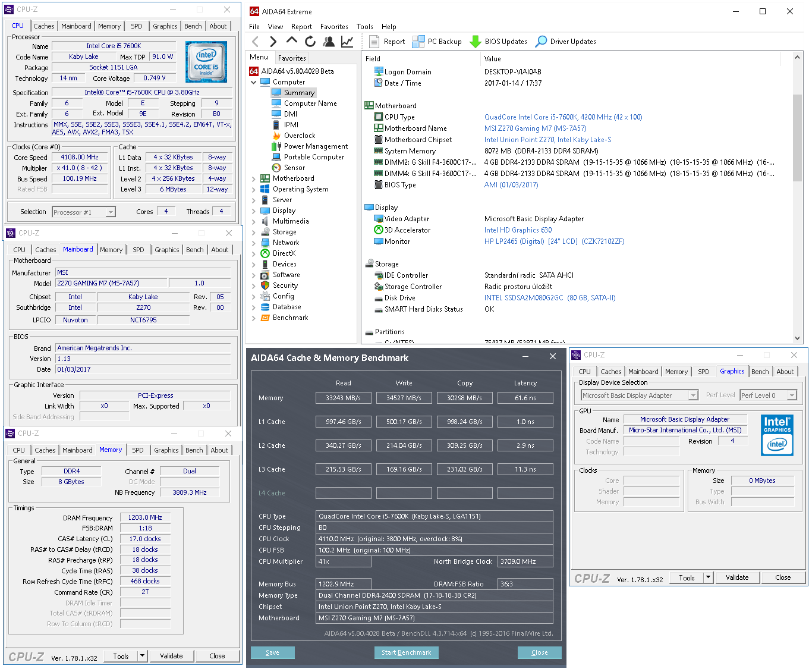Open Tools dropdown arrow in bottom-left CPU-Z
Image resolution: width=809 pixels, height=672 pixels.
(142, 656)
